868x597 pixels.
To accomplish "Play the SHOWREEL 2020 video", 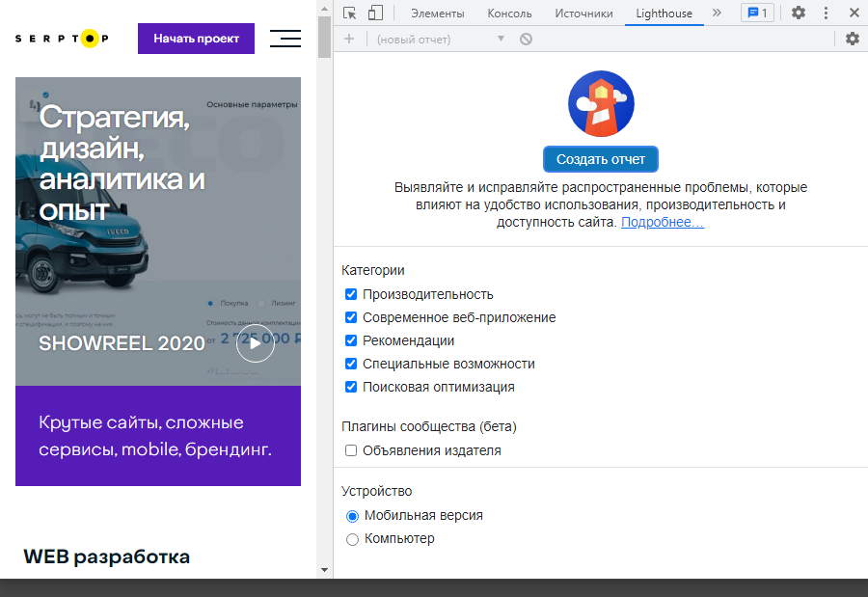I will tap(255, 343).
